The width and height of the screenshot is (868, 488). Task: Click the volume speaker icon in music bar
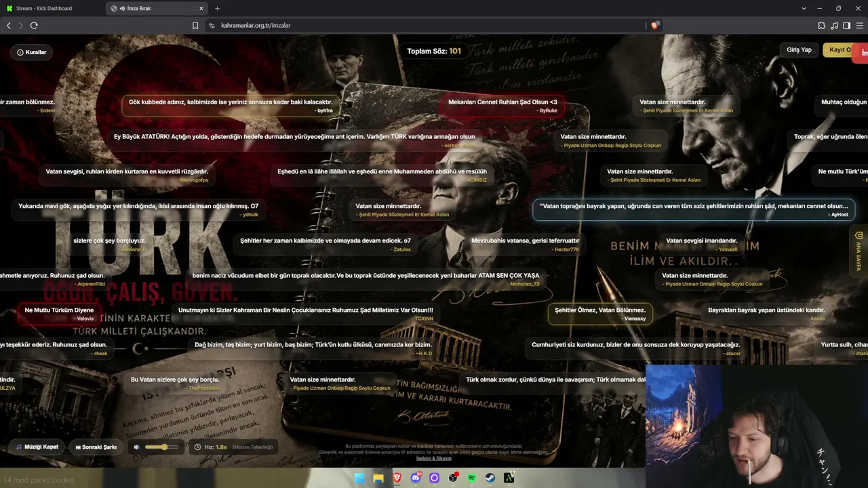click(136, 447)
